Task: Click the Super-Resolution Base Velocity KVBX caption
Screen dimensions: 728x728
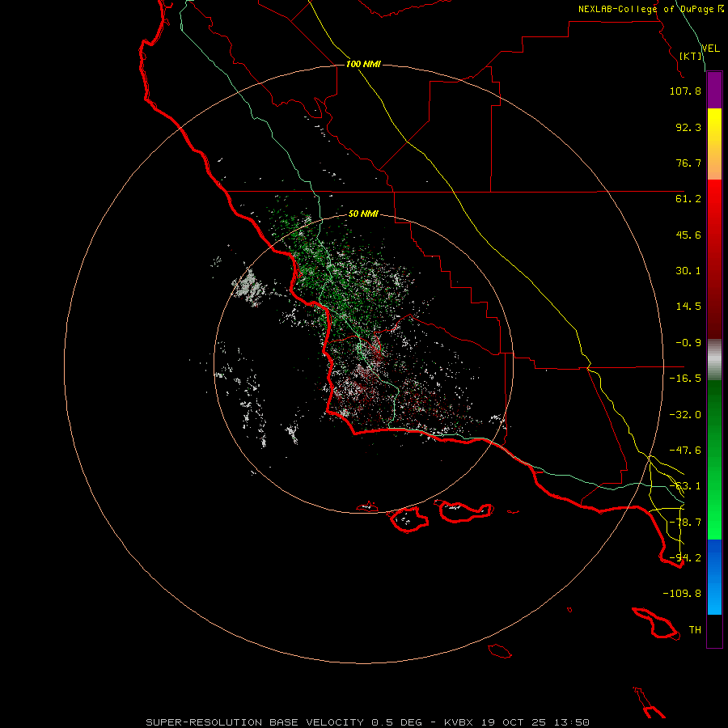Action: pos(368,722)
